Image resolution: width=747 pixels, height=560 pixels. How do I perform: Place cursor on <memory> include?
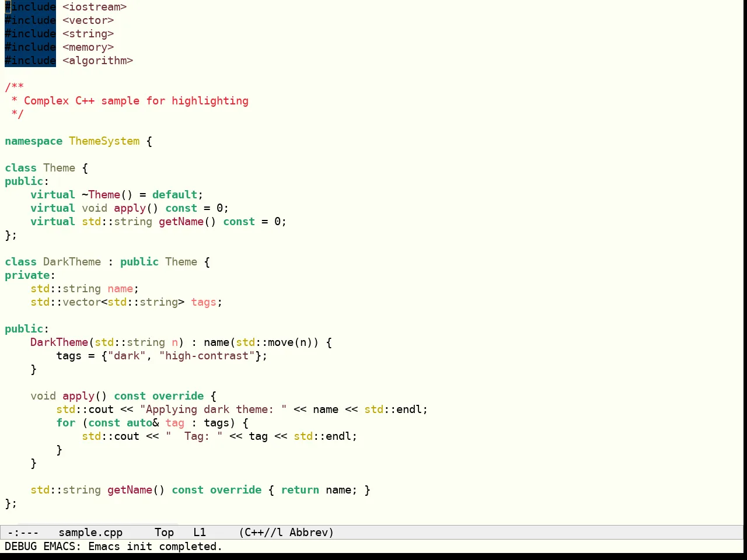point(88,47)
